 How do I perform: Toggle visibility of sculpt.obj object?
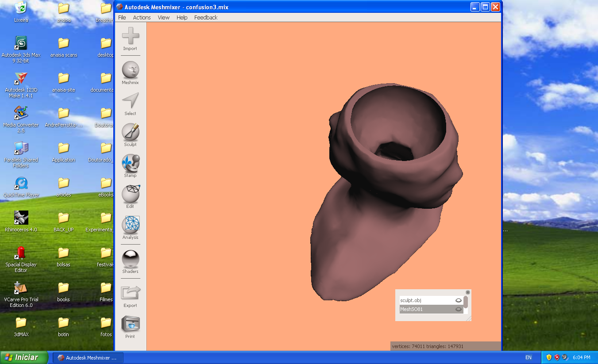tap(459, 300)
